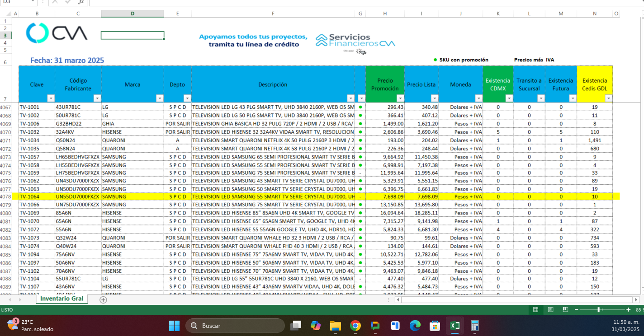Open the weather widget showing 23°C
This screenshot has width=644, height=336.
tap(30, 325)
